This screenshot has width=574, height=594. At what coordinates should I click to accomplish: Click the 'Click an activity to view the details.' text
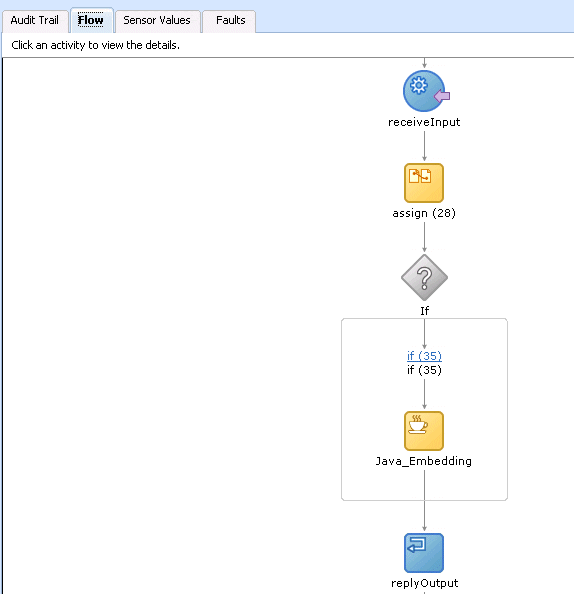click(95, 45)
